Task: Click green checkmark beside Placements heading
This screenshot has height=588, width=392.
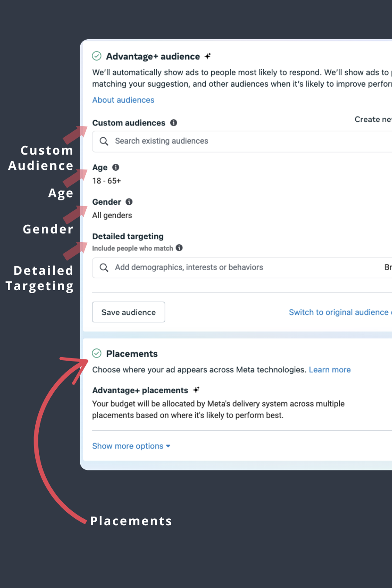Action: [x=97, y=353]
